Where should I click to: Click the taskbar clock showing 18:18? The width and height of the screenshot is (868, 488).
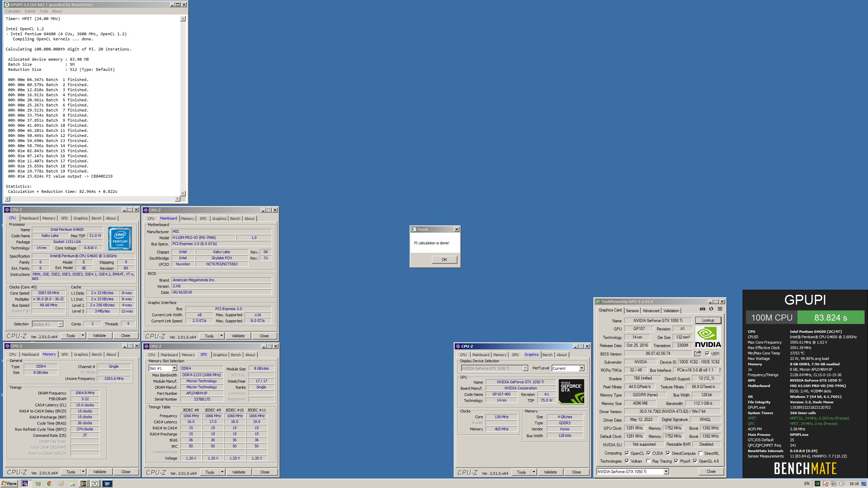click(x=854, y=484)
